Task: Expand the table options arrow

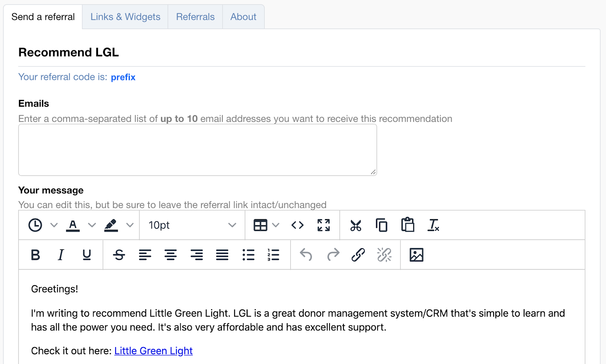Action: [276, 225]
